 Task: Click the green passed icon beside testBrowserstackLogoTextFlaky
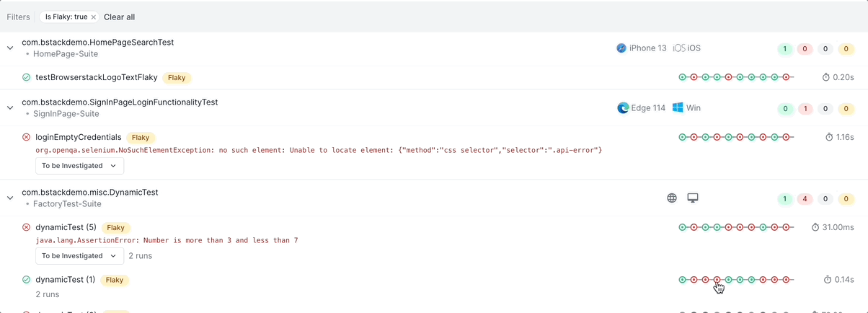pyautogui.click(x=27, y=77)
